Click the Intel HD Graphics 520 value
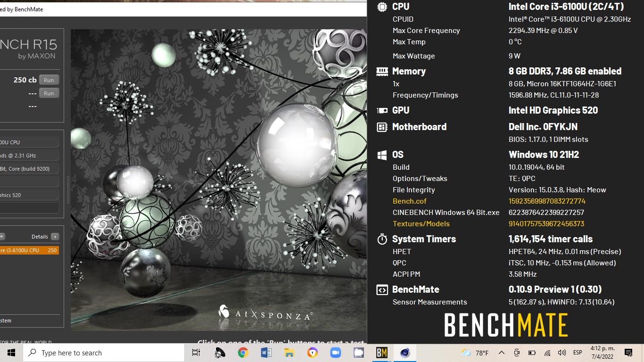Viewport: 644px width, 362px height. pos(553,110)
